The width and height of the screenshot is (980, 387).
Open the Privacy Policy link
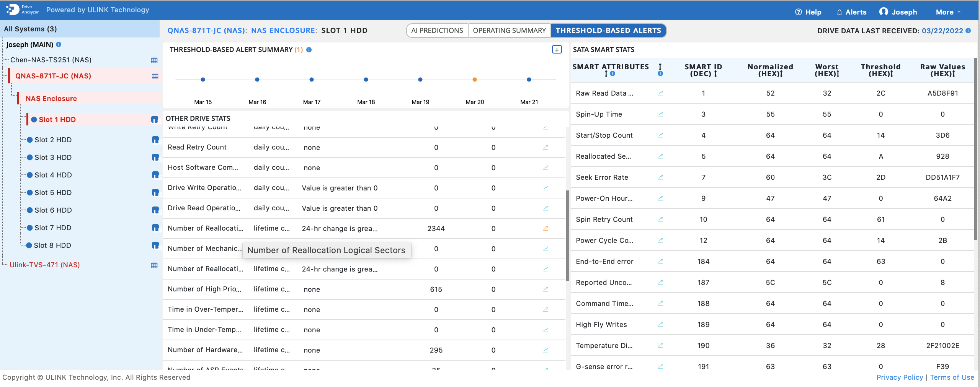point(900,377)
